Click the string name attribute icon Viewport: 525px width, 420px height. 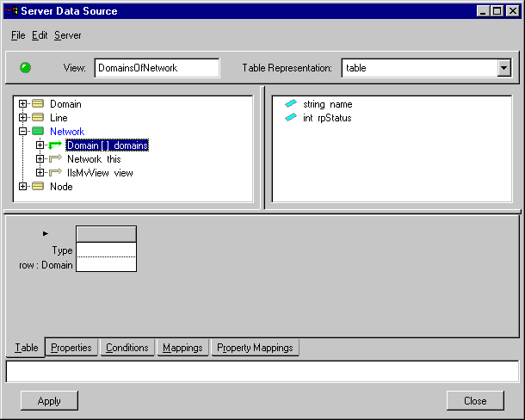[291, 104]
